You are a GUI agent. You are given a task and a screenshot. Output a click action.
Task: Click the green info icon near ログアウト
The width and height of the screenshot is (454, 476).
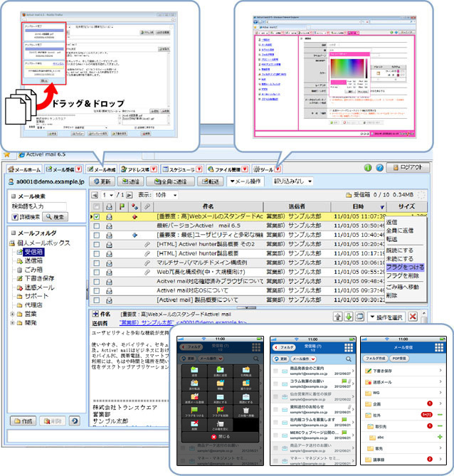(368, 168)
